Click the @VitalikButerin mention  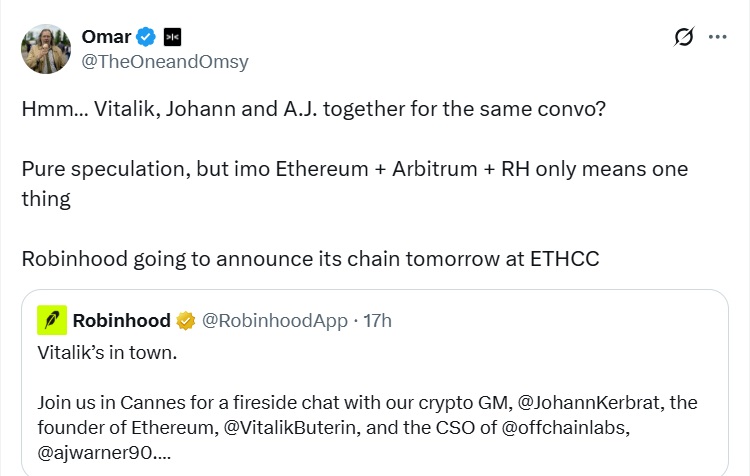(x=290, y=427)
